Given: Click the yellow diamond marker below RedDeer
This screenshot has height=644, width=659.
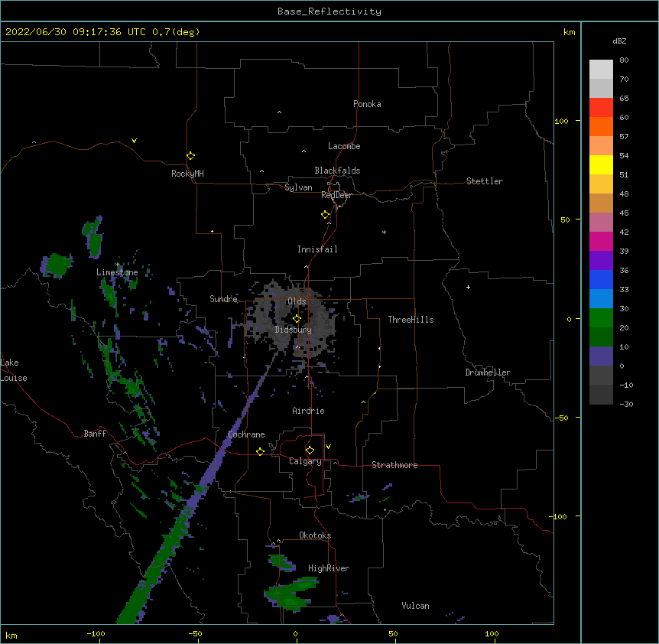Looking at the screenshot, I should pyautogui.click(x=326, y=215).
